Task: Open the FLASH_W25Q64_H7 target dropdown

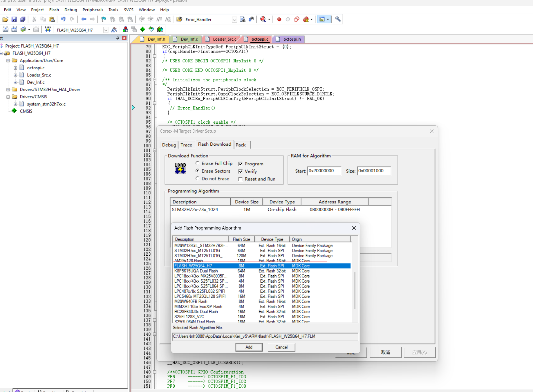Action: (x=106, y=30)
